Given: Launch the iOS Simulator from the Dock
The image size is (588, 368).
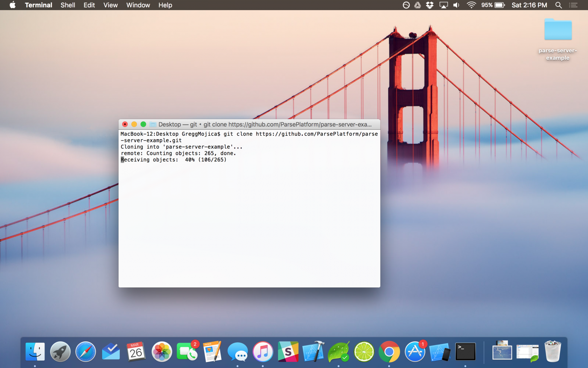Looking at the screenshot, I should (440, 352).
